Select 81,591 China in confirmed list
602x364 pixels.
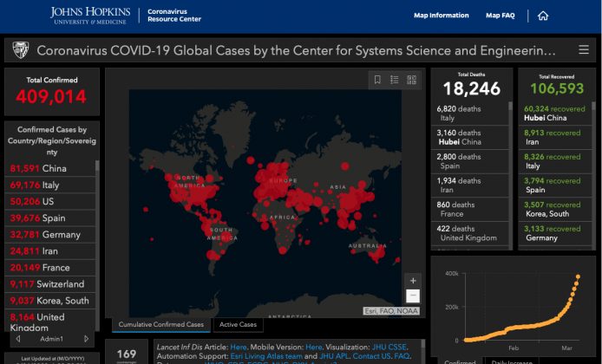[50, 168]
